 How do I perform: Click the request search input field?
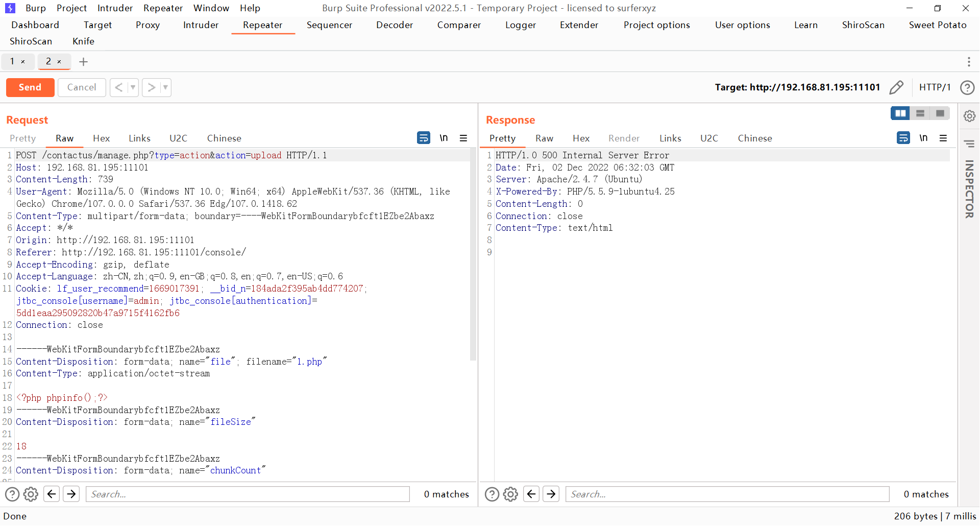point(248,494)
